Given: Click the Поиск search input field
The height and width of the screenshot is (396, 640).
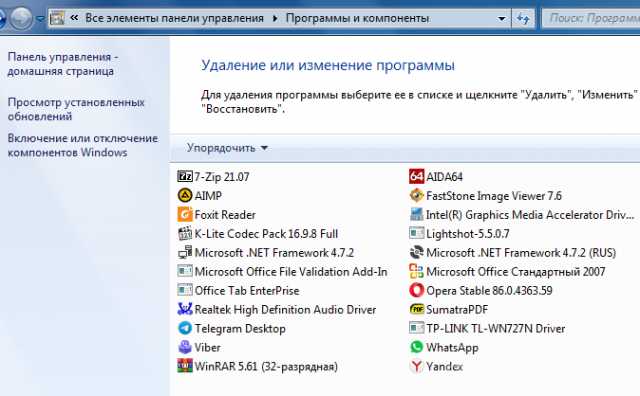Looking at the screenshot, I should pos(591,18).
